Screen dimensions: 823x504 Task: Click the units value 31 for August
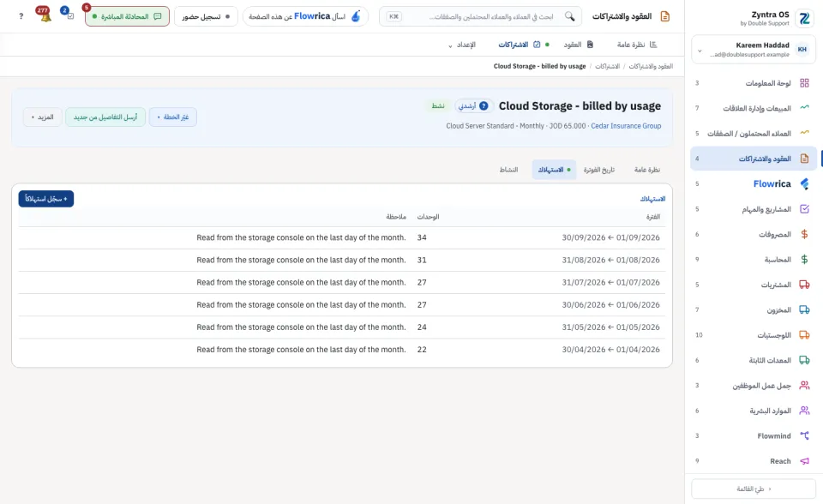[422, 260]
